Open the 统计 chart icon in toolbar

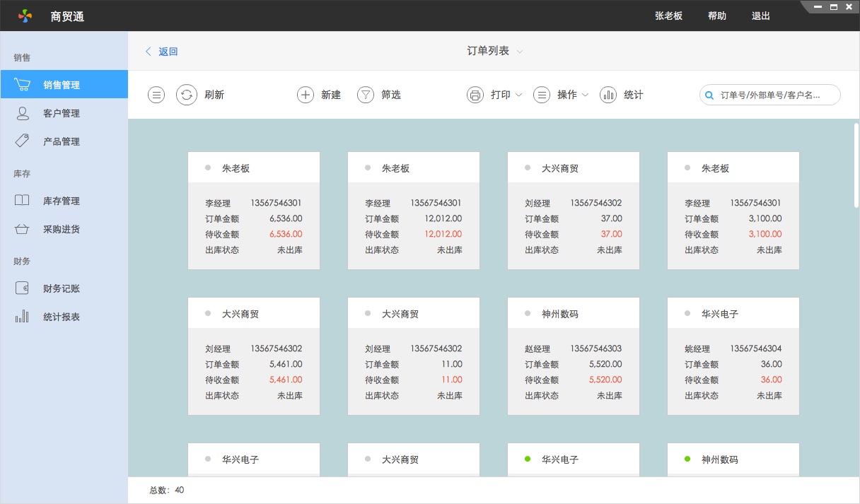pos(608,94)
